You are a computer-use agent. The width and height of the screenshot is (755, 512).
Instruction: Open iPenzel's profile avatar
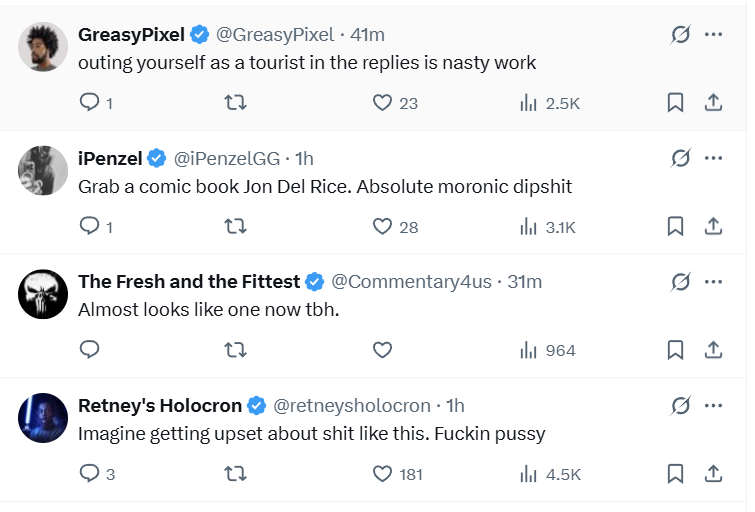(x=43, y=171)
